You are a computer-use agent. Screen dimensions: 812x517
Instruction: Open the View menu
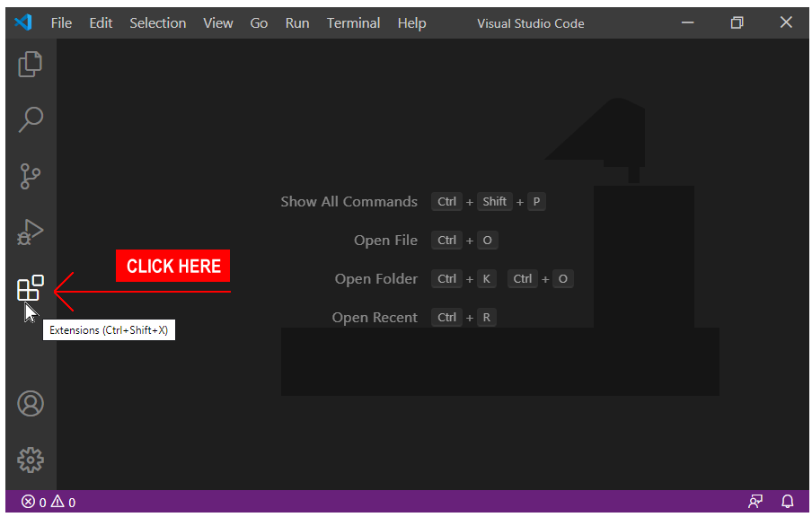(217, 23)
